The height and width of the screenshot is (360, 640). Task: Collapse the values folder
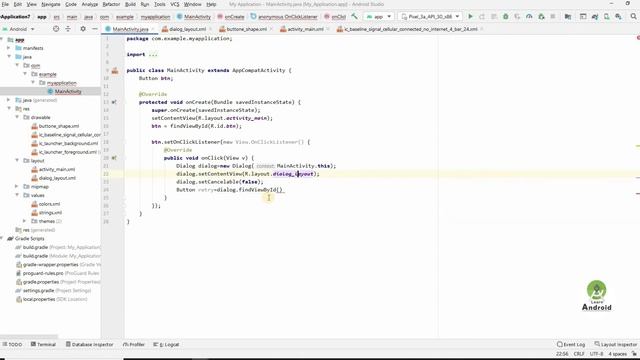[x=17, y=195]
